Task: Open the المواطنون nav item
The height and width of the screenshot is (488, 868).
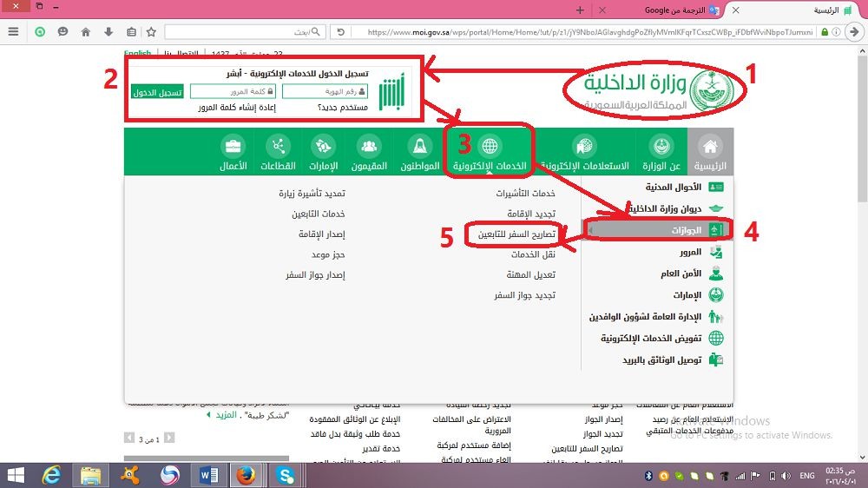Action: point(419,152)
